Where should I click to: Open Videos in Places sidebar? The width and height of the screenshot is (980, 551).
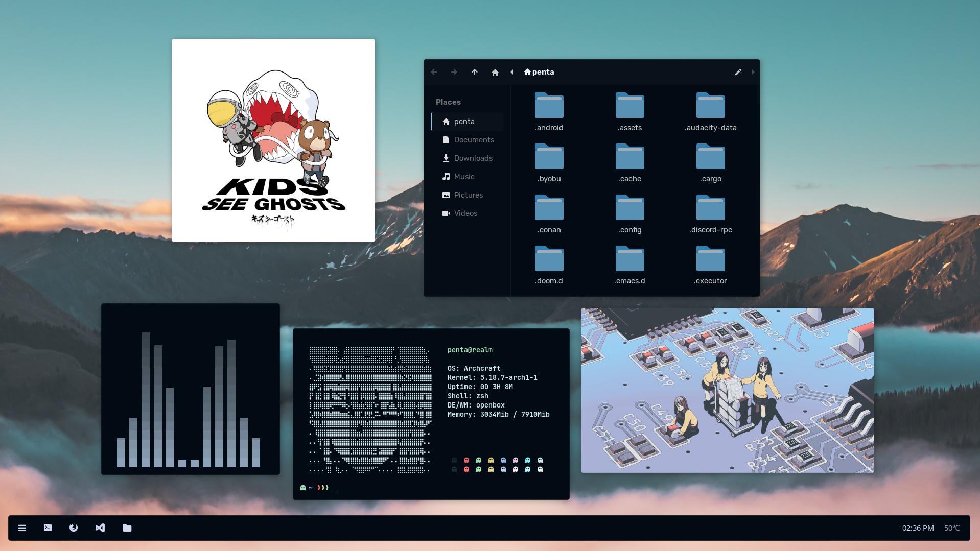(467, 213)
